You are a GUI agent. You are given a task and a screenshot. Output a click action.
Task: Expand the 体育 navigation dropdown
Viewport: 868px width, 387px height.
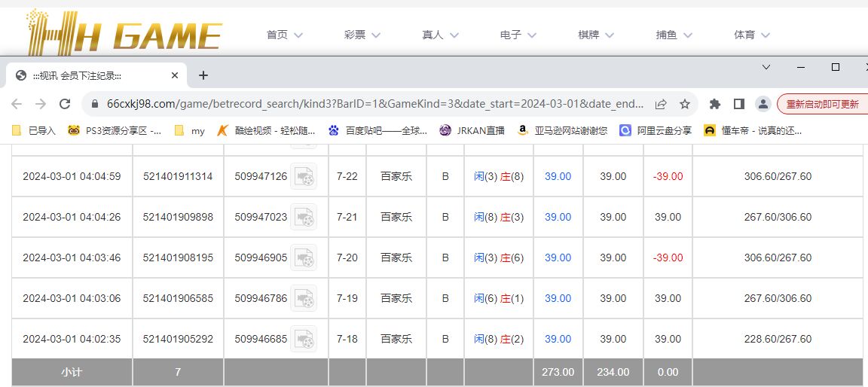tap(752, 35)
